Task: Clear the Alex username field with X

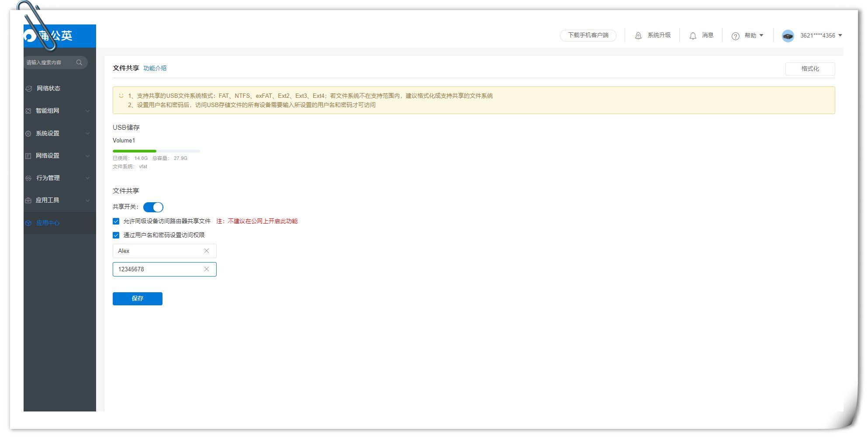Action: click(207, 251)
